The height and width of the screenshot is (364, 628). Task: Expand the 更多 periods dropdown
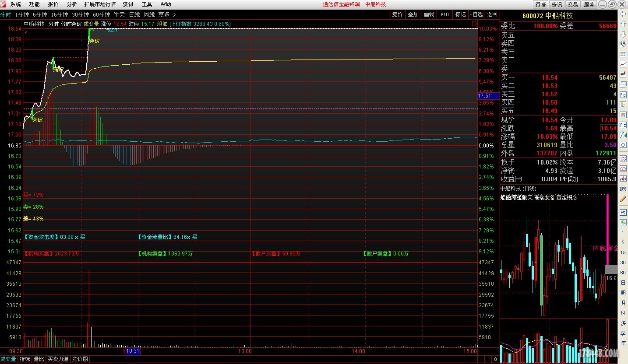pos(167,14)
